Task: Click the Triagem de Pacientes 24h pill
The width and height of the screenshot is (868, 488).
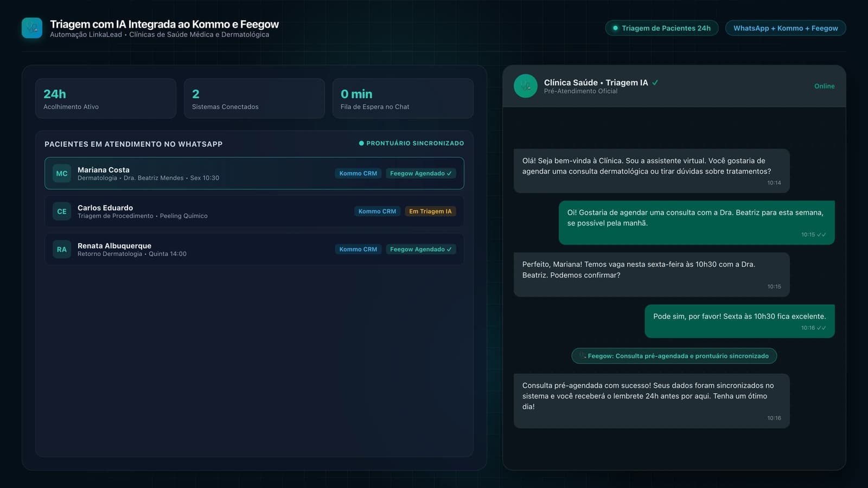Action: pos(662,28)
